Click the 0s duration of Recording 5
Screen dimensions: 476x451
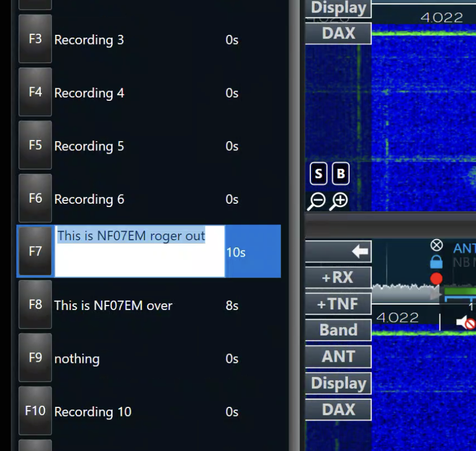(x=232, y=146)
